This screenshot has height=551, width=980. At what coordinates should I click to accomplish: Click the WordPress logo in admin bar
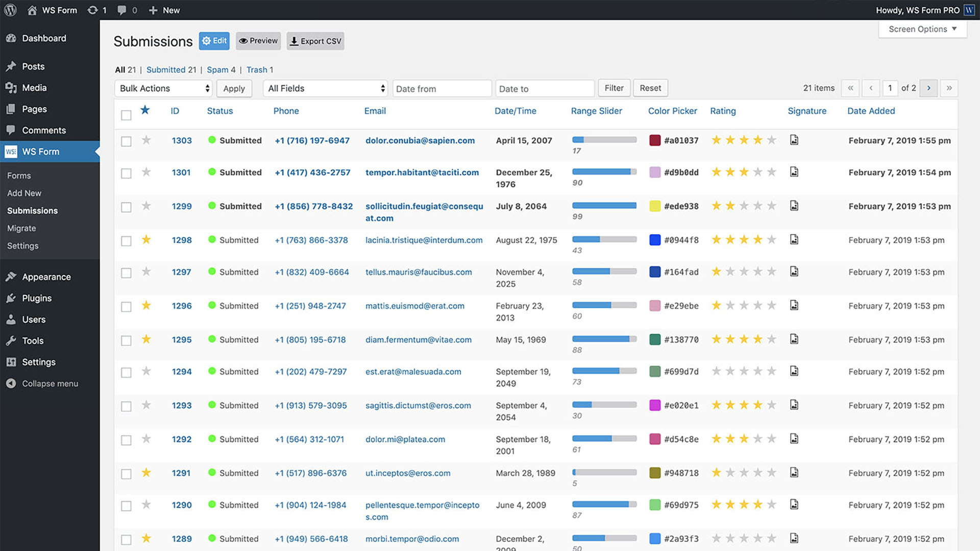point(10,10)
